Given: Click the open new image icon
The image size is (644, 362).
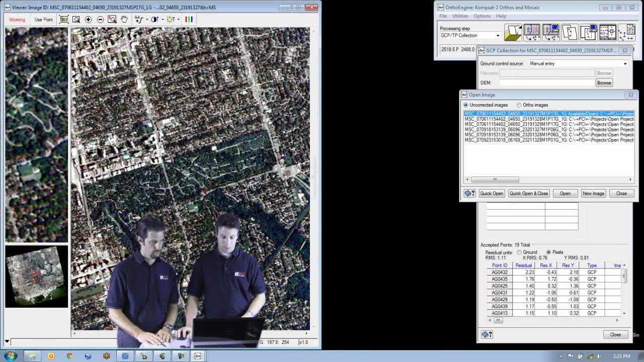Looking at the screenshot, I should click(513, 33).
